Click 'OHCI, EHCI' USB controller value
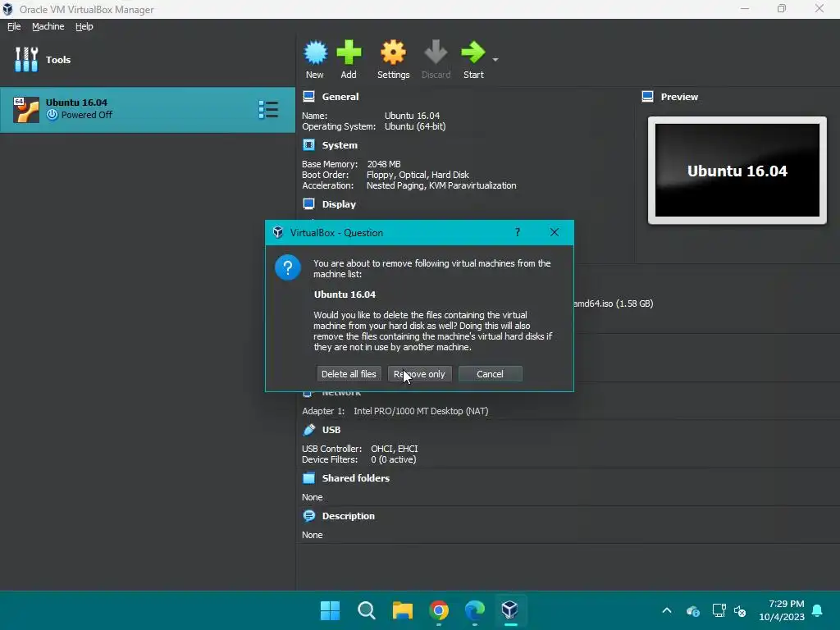This screenshot has width=840, height=630. coord(395,449)
